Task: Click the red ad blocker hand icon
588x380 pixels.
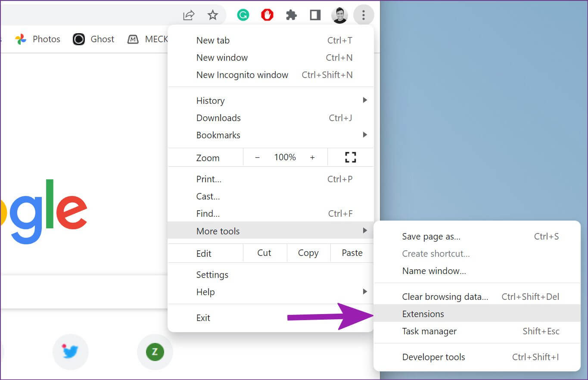Action: (x=268, y=16)
